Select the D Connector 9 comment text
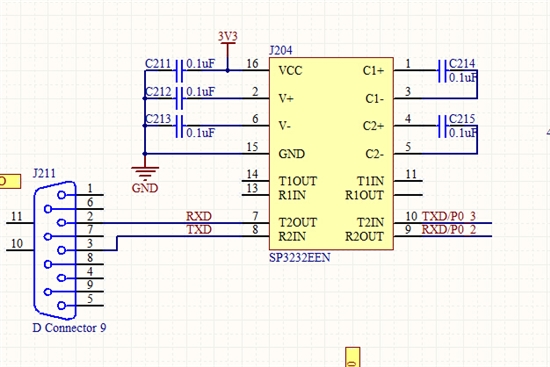550x367 pixels. [69, 328]
